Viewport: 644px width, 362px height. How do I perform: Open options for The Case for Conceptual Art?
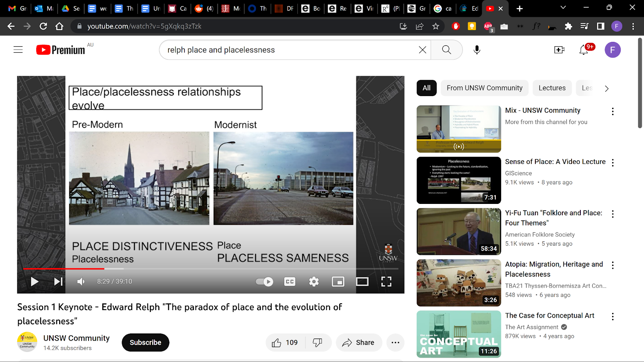[x=613, y=317]
